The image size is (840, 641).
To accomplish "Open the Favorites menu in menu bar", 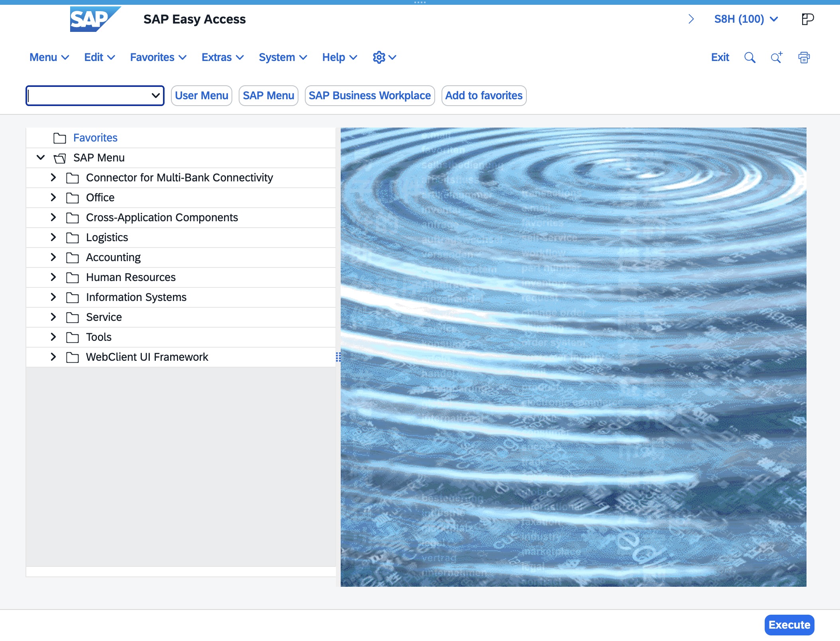I will click(x=158, y=57).
